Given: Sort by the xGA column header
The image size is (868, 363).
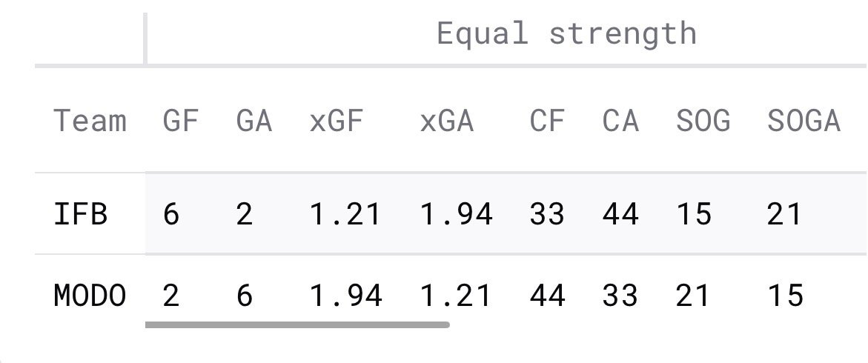Looking at the screenshot, I should click(x=446, y=120).
